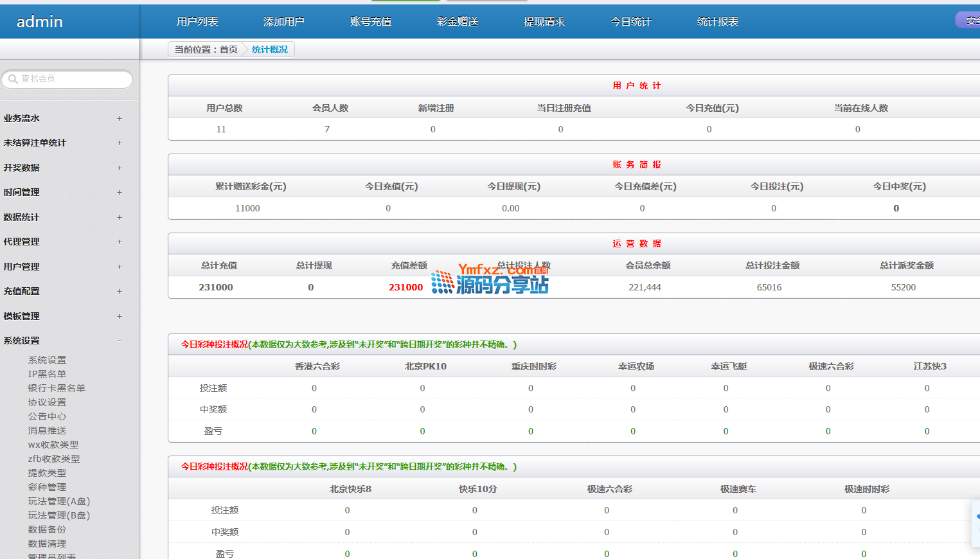Select 统计报表 in the top navigation

[718, 22]
